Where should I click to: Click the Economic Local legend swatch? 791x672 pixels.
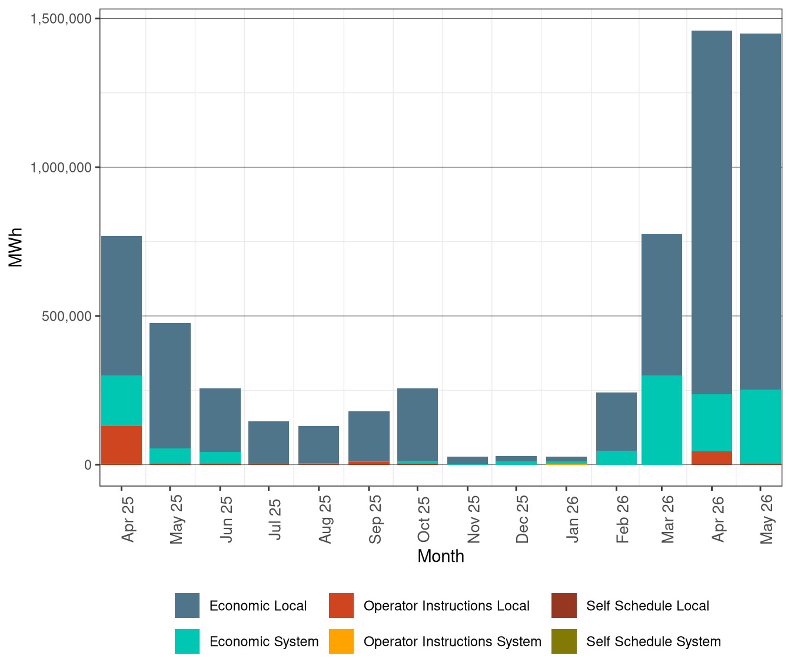point(187,606)
